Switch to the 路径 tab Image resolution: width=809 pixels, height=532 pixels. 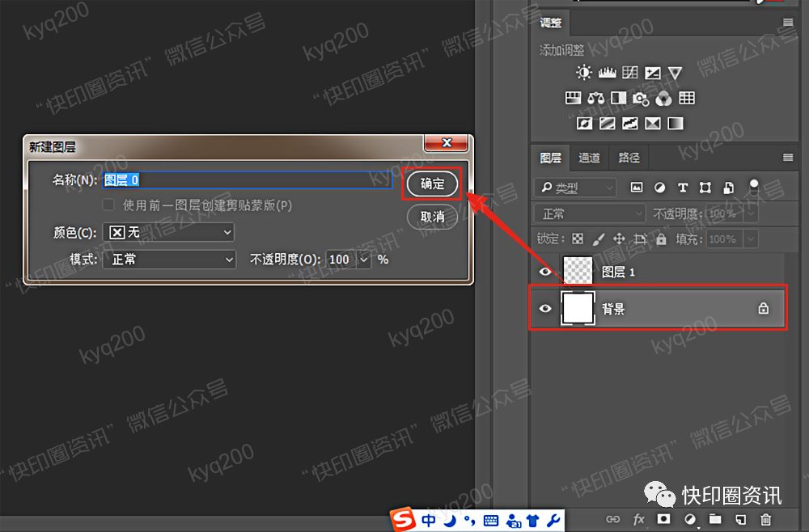point(629,158)
